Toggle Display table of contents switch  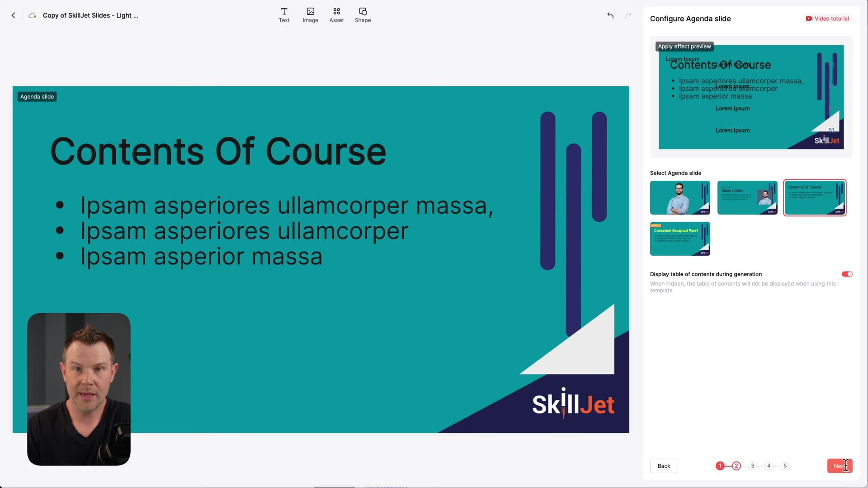tap(847, 274)
